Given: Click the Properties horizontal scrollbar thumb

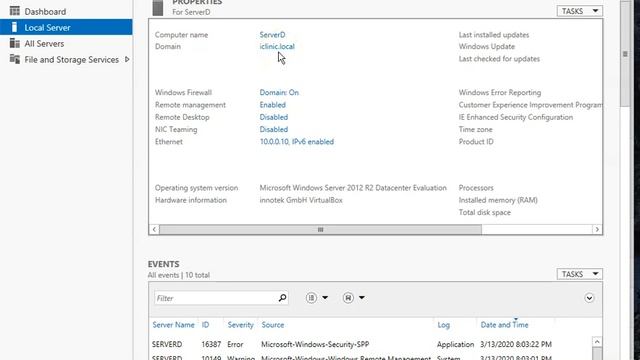Looking at the screenshot, I should [320, 229].
